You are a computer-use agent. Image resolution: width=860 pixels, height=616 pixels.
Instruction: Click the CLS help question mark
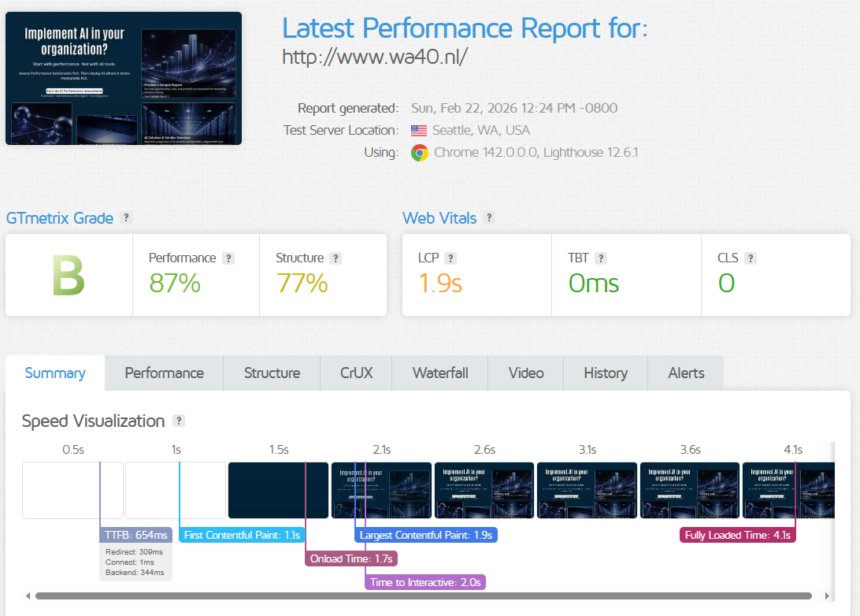coord(751,258)
